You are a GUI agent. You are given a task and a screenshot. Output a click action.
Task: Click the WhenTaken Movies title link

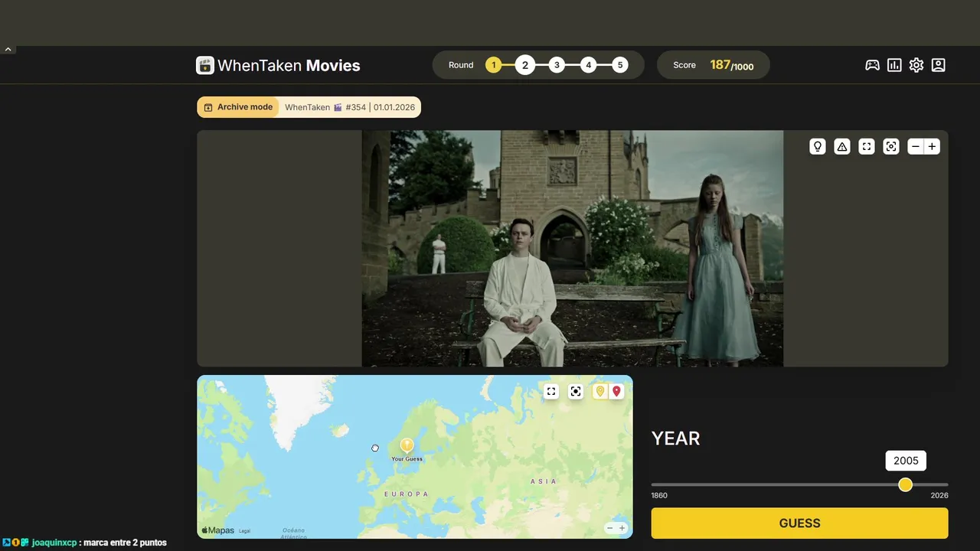(289, 66)
